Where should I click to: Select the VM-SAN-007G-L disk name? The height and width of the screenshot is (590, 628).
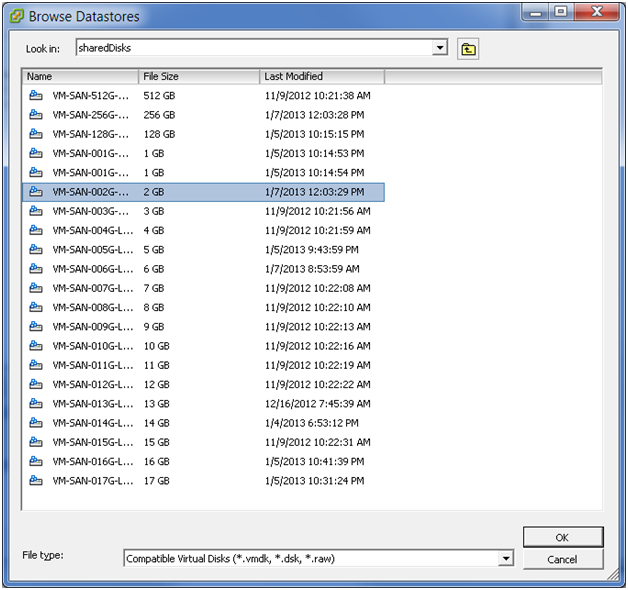coord(93,288)
